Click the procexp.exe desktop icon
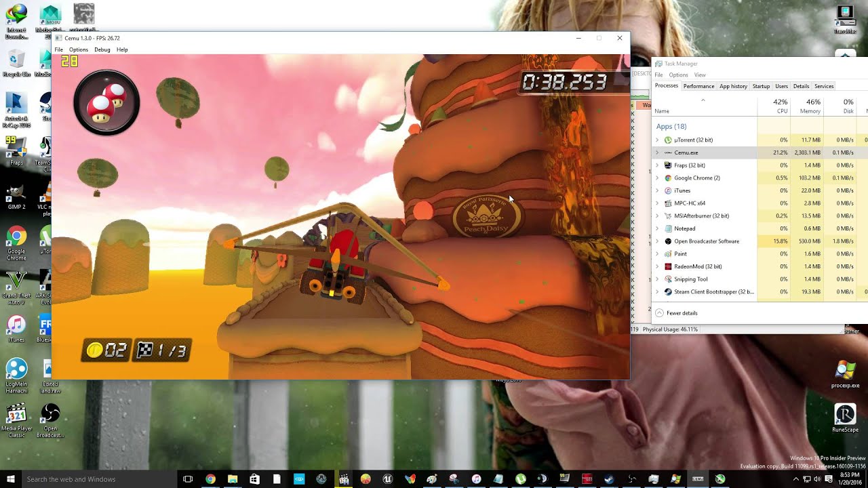 click(x=845, y=375)
